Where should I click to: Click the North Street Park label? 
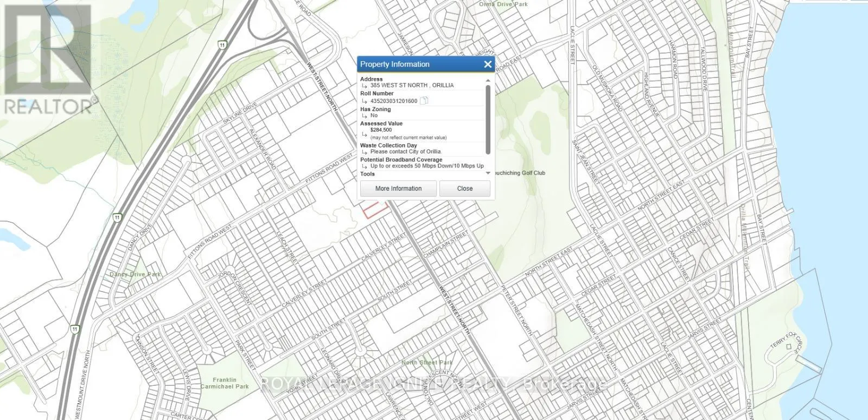coord(426,363)
